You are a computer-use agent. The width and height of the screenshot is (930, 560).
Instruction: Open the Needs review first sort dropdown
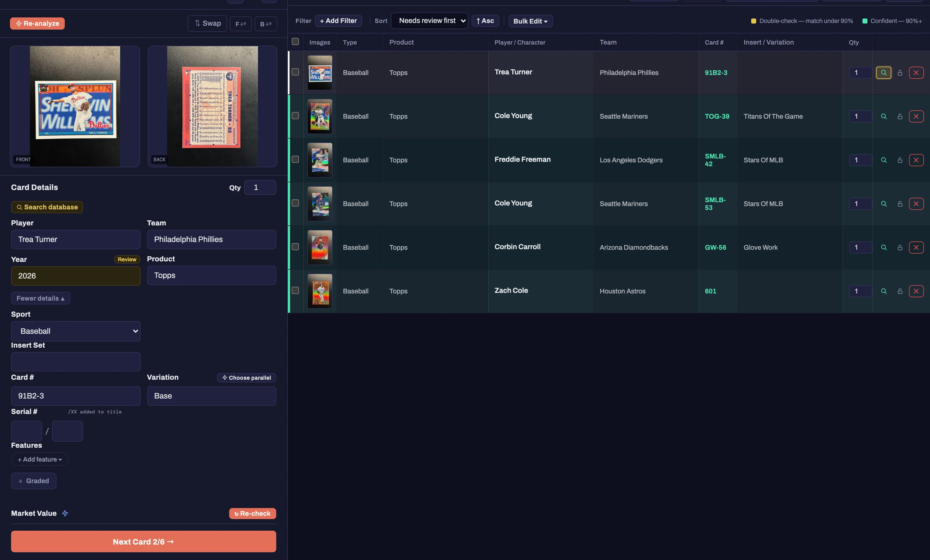point(430,21)
